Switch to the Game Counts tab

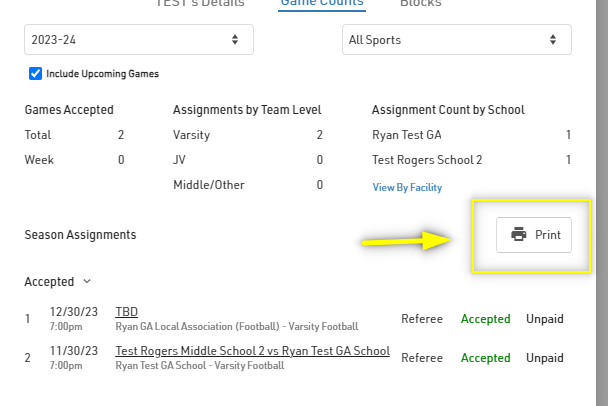coord(321,4)
